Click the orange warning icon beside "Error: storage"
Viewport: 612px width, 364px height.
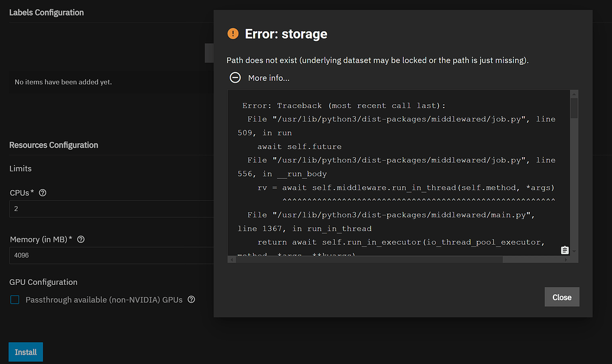[x=233, y=34]
